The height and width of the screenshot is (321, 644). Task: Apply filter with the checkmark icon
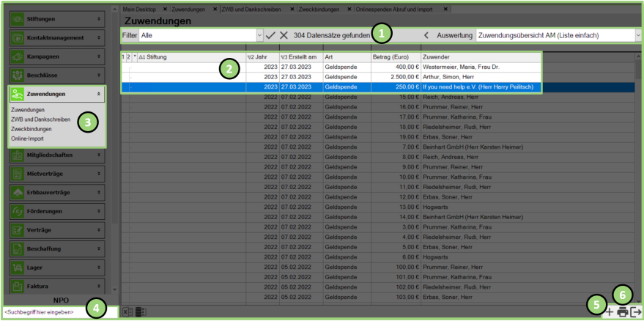[270, 34]
